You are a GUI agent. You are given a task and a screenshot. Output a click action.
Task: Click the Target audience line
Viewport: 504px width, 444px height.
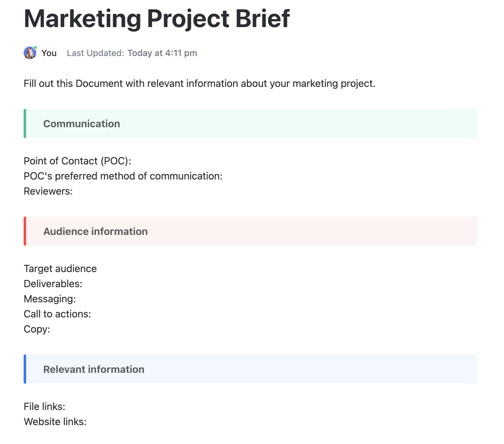pos(60,269)
